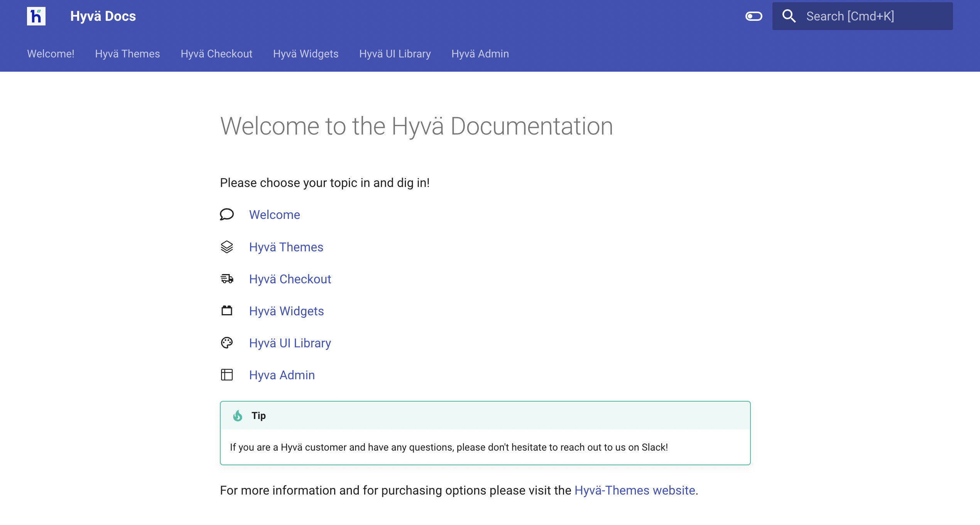Viewport: 980px width, 525px height.
Task: Select the Hyvä Admin navigation tab
Action: [x=480, y=54]
